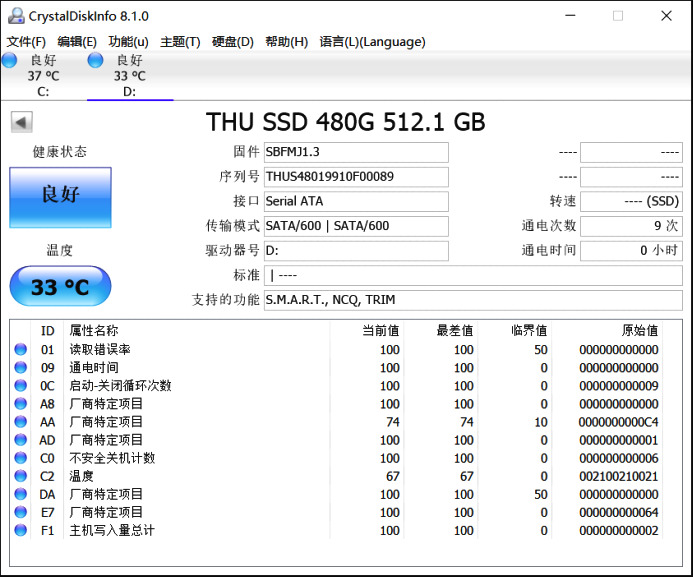This screenshot has height=577, width=693.
Task: Click the CrystalDiskInfo app icon in title bar
Action: point(16,16)
